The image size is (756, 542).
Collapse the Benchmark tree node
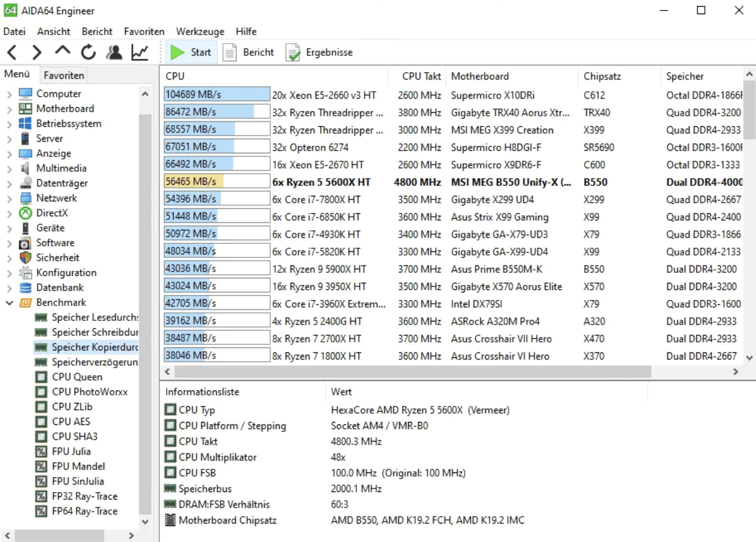tap(9, 302)
